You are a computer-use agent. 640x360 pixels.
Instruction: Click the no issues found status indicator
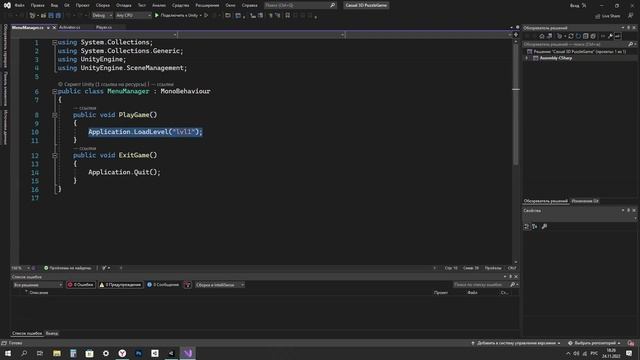tap(67, 268)
